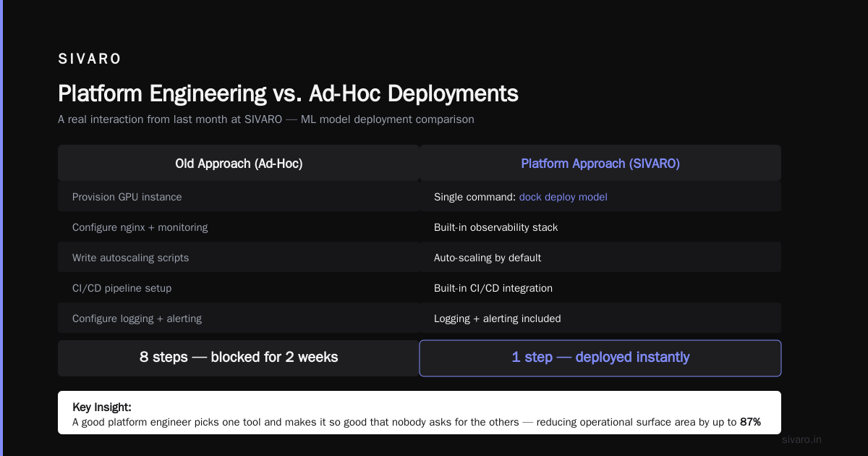Click the 'Key Insight:' heading
Screen dimensions: 868x456
point(102,408)
